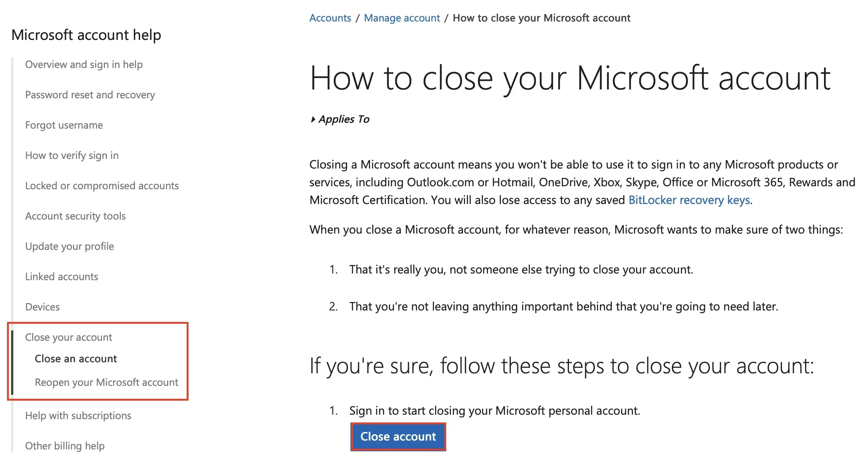Click the Microsoft account help heading

pos(86,34)
